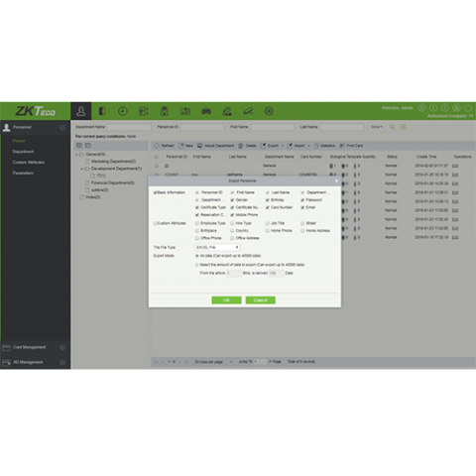This screenshot has width=476, height=476.
Task: Toggle the table header select-all checkbox
Action: point(157,157)
